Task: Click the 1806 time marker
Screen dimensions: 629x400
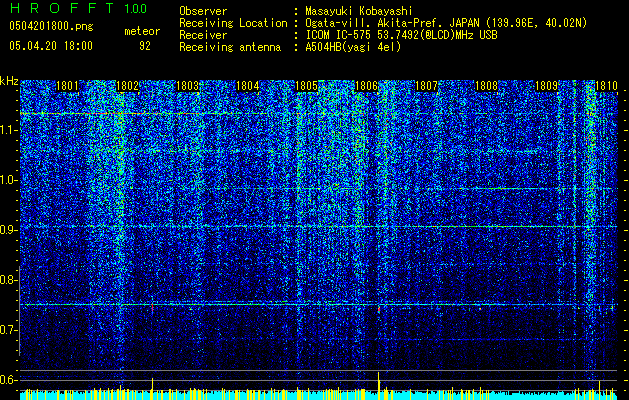Action: (366, 86)
